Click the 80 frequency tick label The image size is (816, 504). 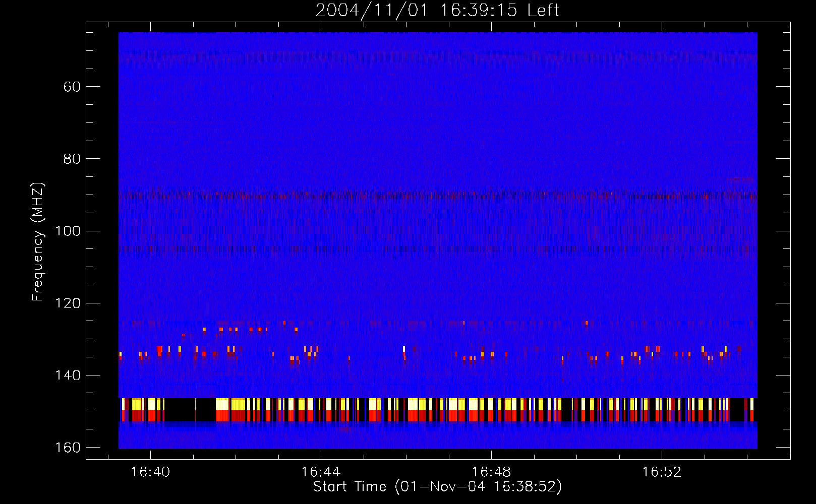(72, 159)
